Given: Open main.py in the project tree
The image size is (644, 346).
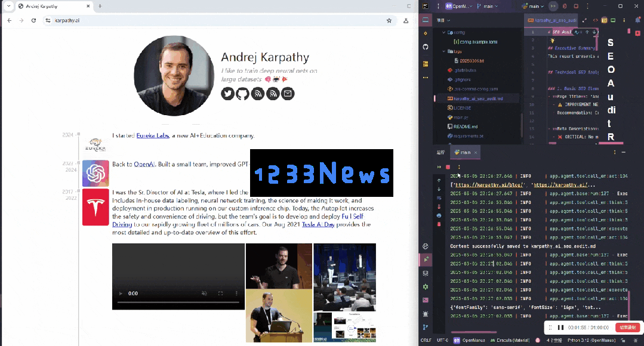Looking at the screenshot, I should click(x=461, y=118).
